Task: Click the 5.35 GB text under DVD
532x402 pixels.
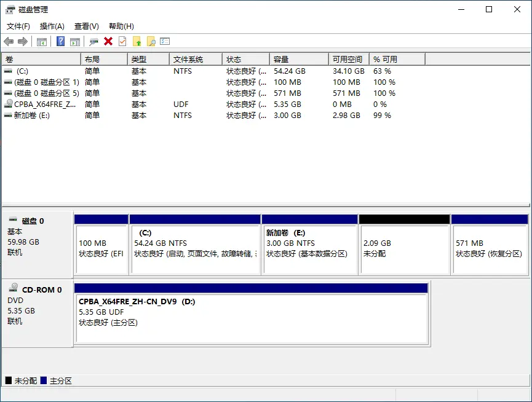Action: 21,311
